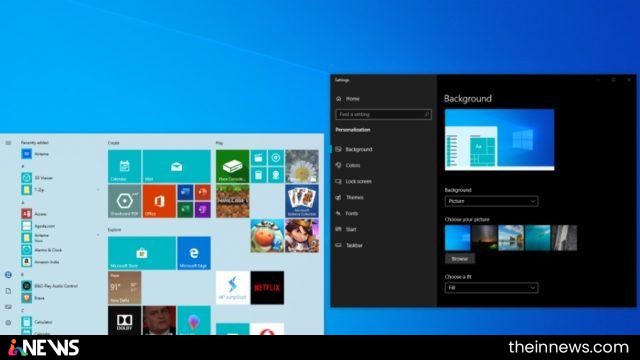Open the Dolby tile

coord(124,320)
